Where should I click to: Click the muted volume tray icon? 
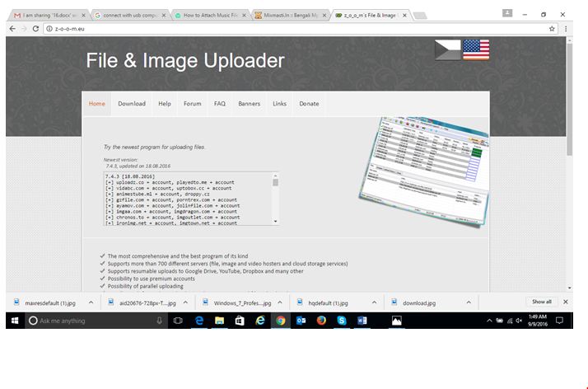tap(520, 321)
